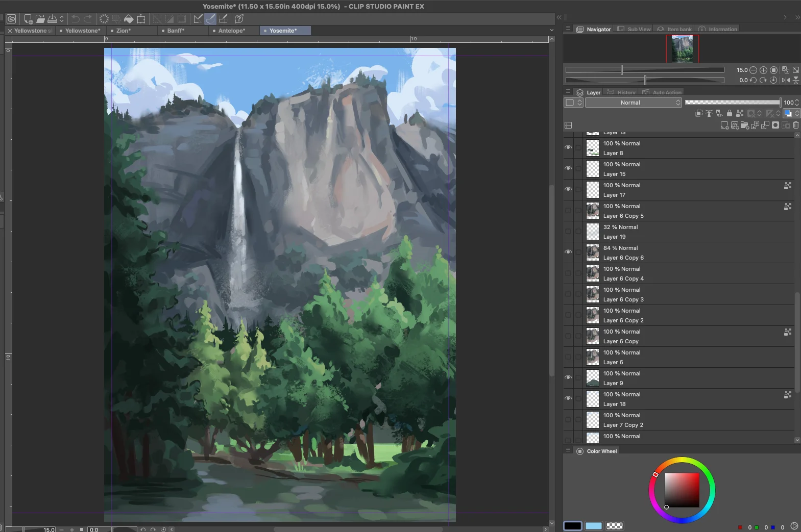The width and height of the screenshot is (801, 532).
Task: Select the light blue sub color swatch
Action: pyautogui.click(x=593, y=526)
